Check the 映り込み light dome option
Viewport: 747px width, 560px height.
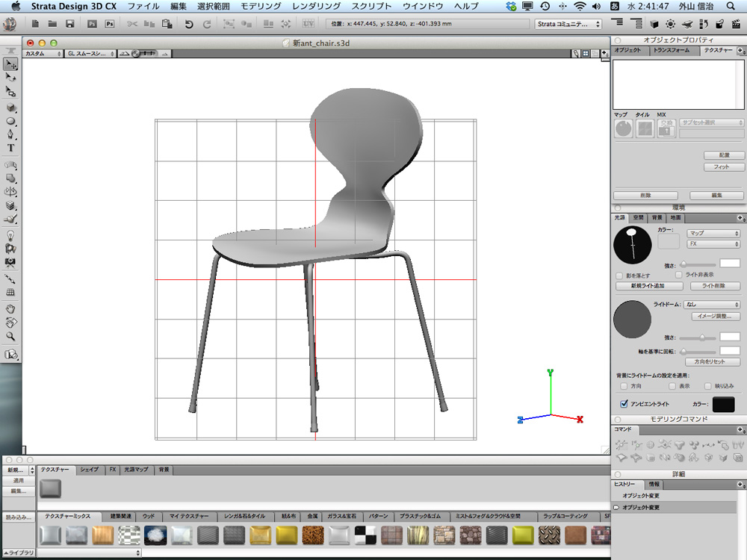click(708, 386)
